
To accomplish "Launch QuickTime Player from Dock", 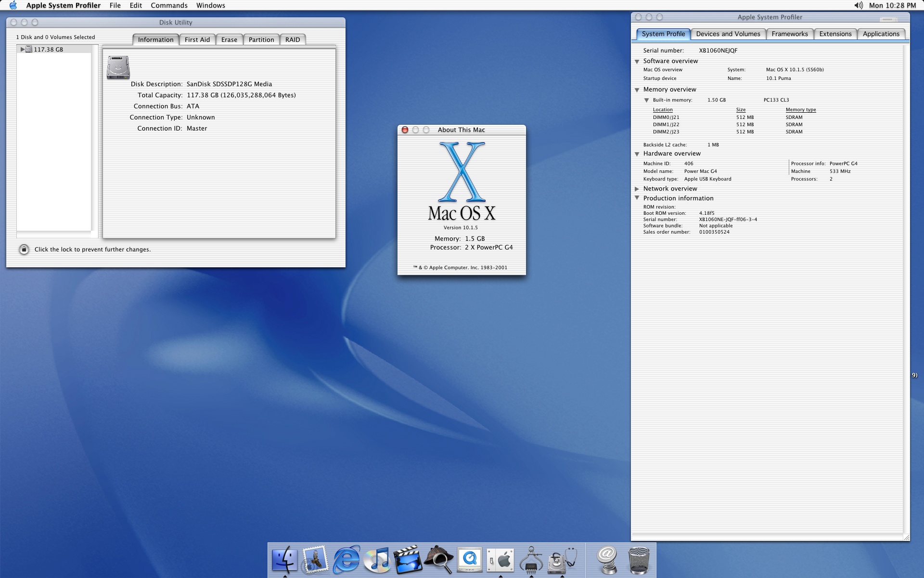I will click(x=469, y=560).
